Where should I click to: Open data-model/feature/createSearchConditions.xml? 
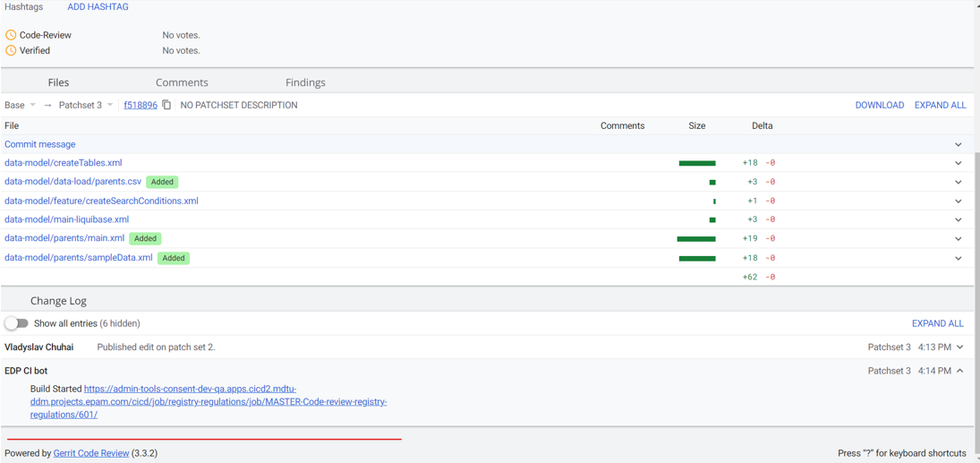pyautogui.click(x=101, y=201)
